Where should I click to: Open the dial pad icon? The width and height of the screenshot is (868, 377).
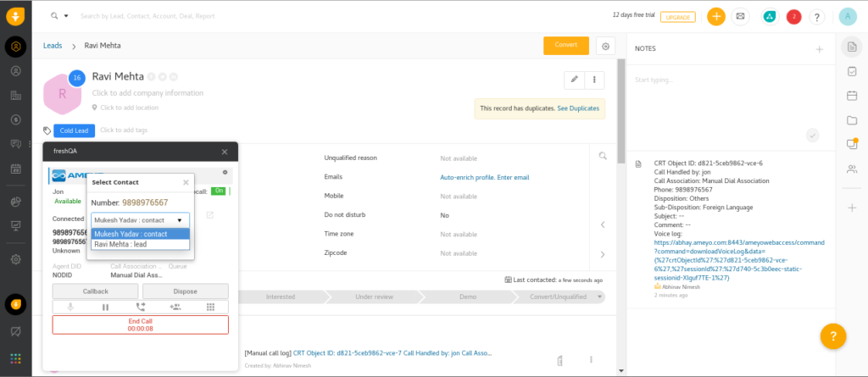click(x=210, y=307)
